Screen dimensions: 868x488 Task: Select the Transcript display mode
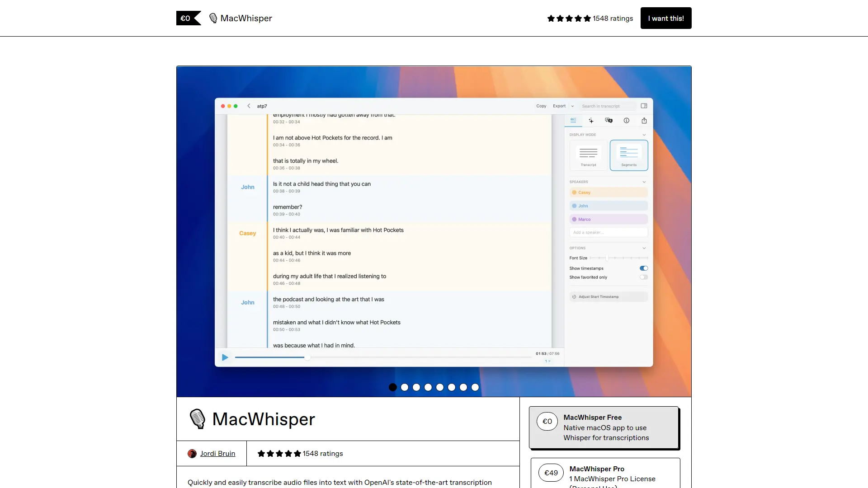tap(588, 155)
